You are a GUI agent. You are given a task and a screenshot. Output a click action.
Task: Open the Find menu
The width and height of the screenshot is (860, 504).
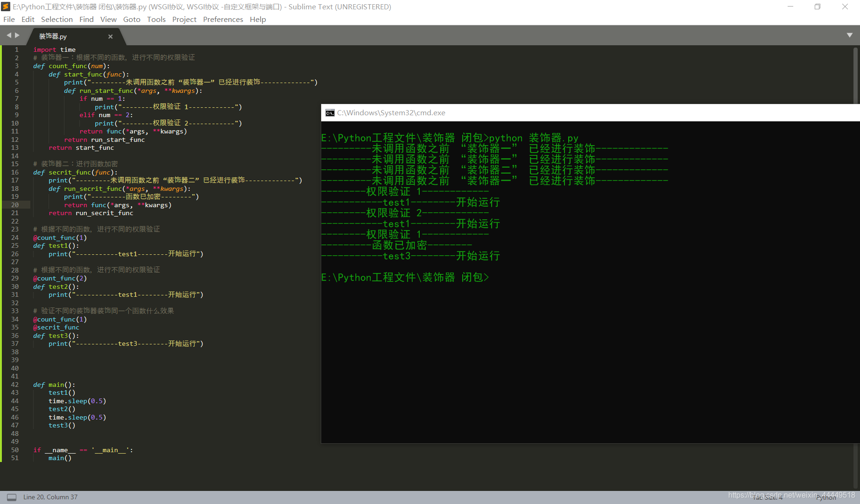coord(86,19)
